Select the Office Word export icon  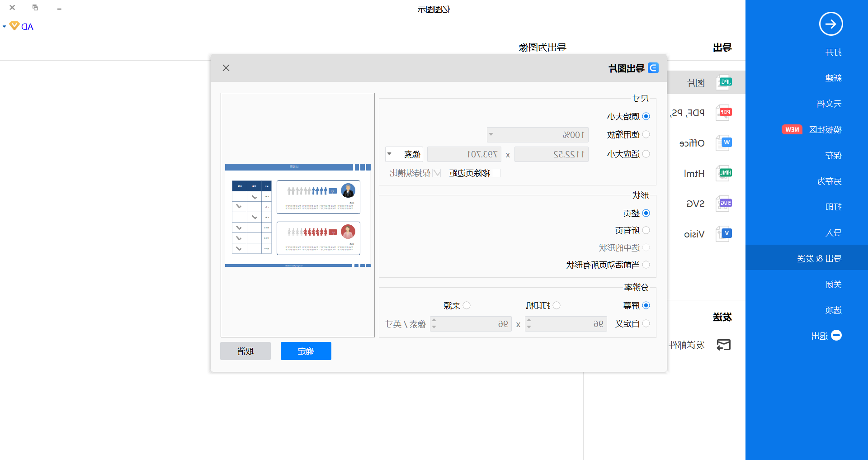point(724,142)
